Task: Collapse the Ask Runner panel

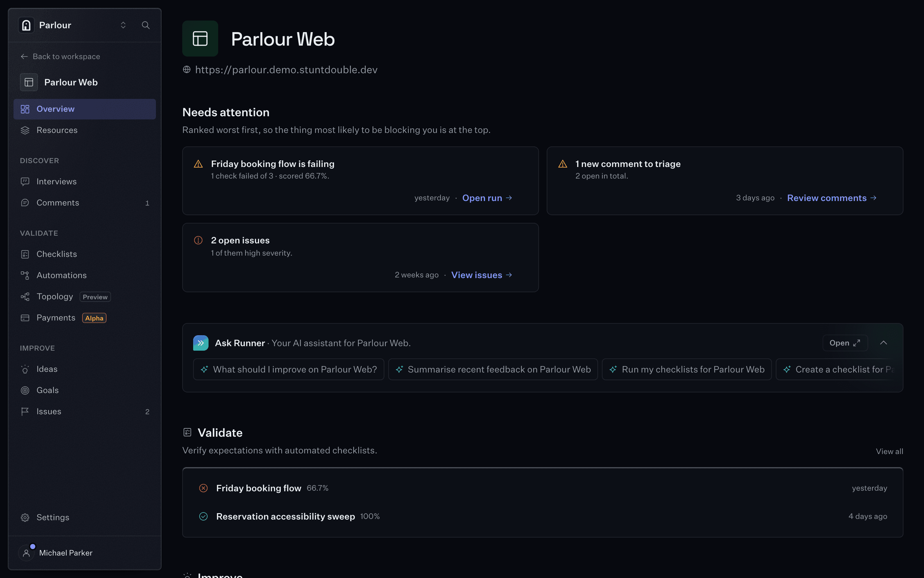Action: [884, 343]
